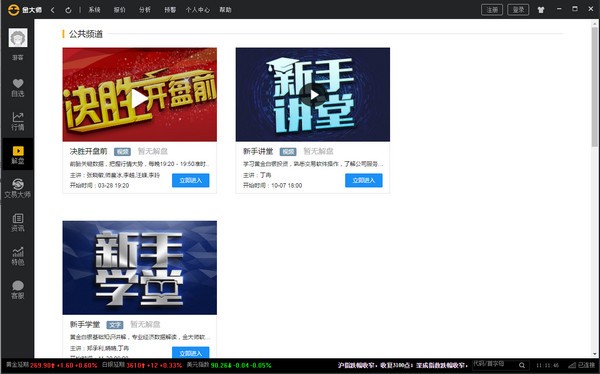Click 立即进入 for 新手学堂
The width and height of the screenshot is (600, 374).
pos(191,353)
